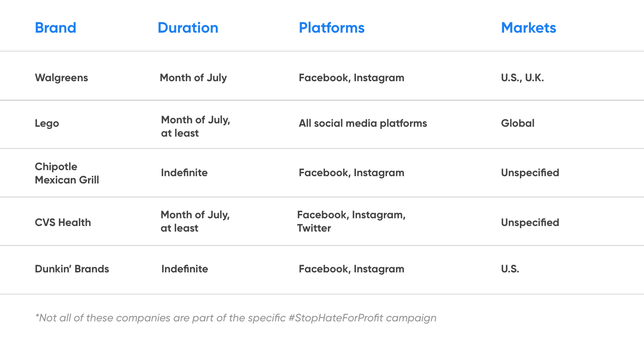The height and width of the screenshot is (342, 644).
Task: Select the CVS Health brand cell
Action: click(x=63, y=223)
